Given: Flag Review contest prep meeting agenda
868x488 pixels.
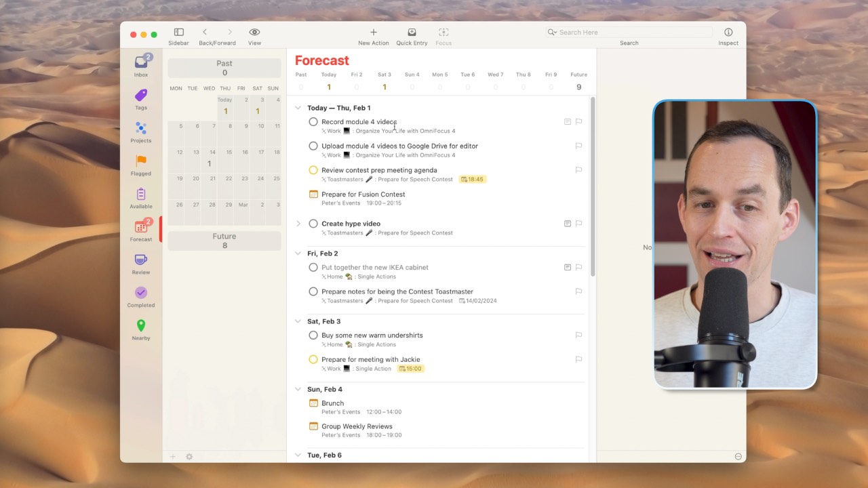Looking at the screenshot, I should pos(578,170).
